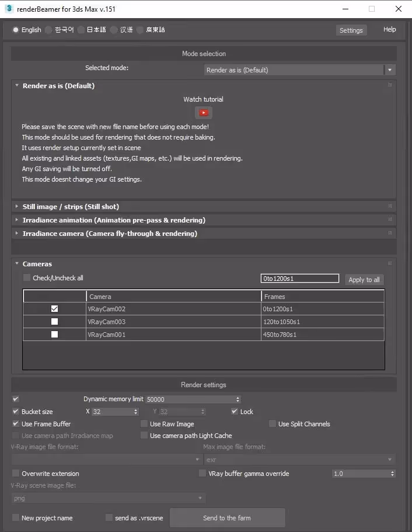Select the Japanese language option
This screenshot has width=412, height=532.
coord(81,30)
